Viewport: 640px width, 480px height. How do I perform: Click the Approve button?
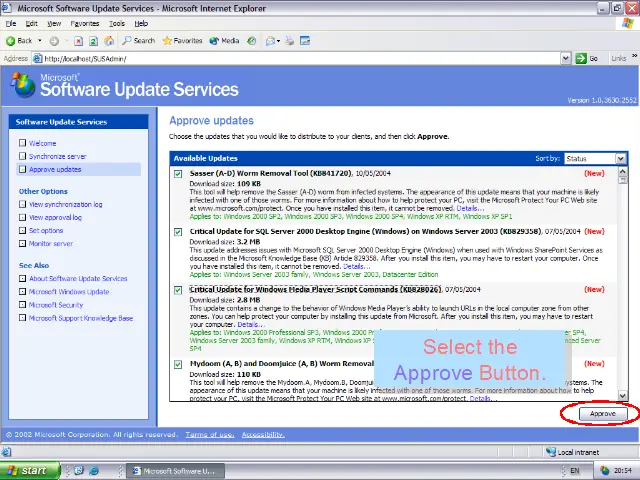coord(603,413)
